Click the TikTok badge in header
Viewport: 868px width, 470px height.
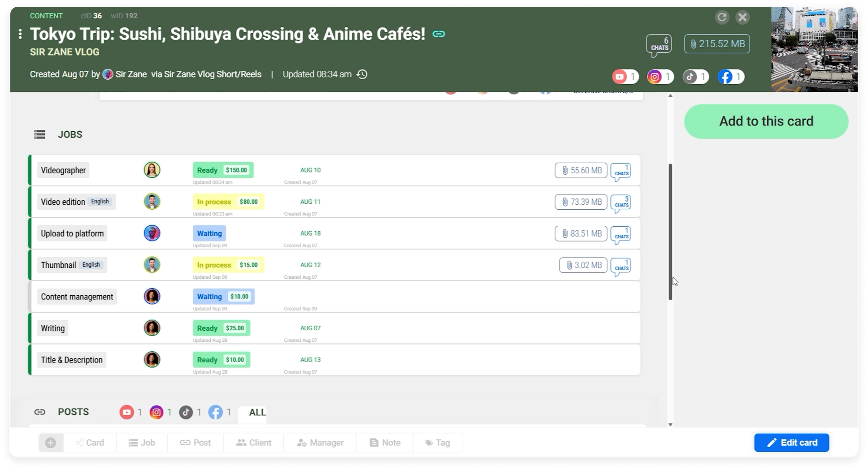[x=695, y=77]
